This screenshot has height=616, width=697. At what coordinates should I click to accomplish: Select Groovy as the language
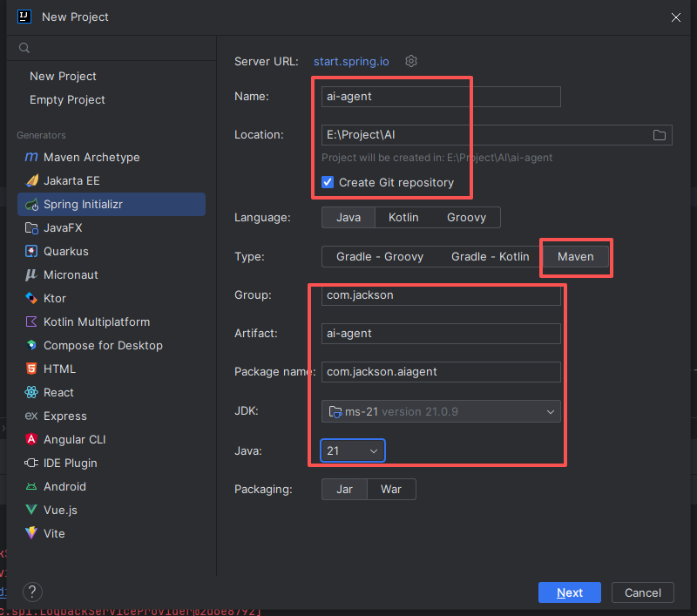click(466, 217)
